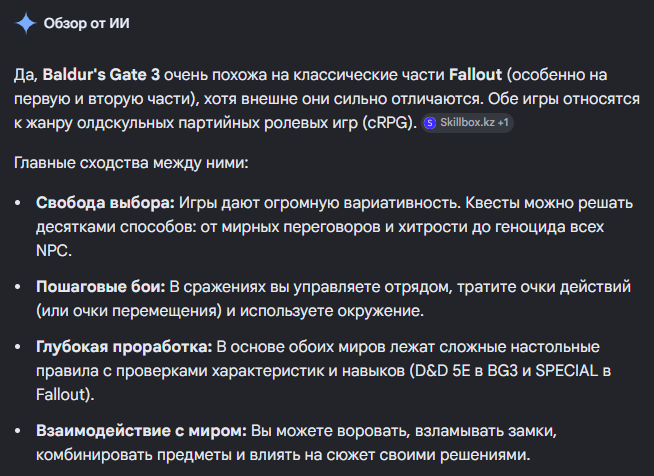Click the 'Свобода выбора:' bullet heading
The image size is (654, 476).
click(x=106, y=203)
